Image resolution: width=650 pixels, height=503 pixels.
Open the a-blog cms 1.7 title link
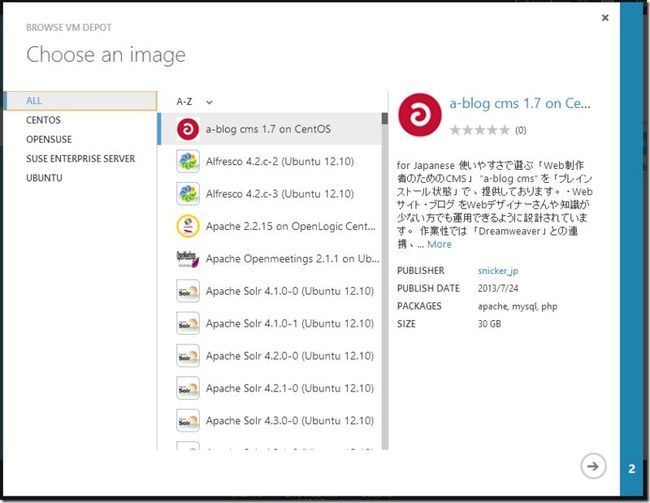[x=520, y=103]
